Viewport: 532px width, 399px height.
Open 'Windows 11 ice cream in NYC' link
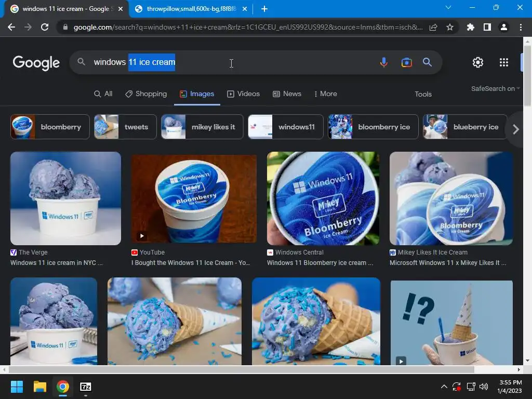[56, 262]
